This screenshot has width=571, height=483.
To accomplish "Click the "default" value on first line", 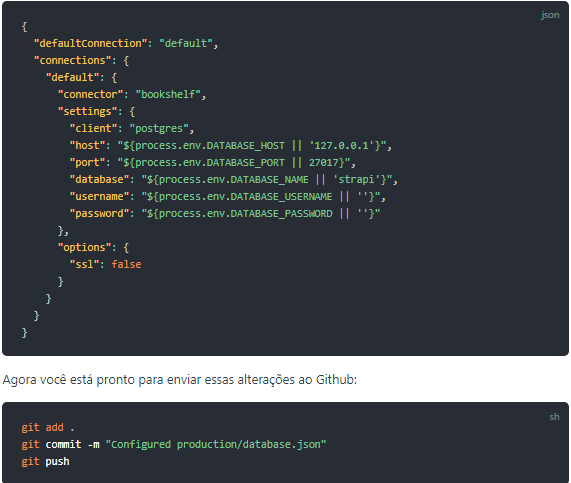I will click(186, 43).
